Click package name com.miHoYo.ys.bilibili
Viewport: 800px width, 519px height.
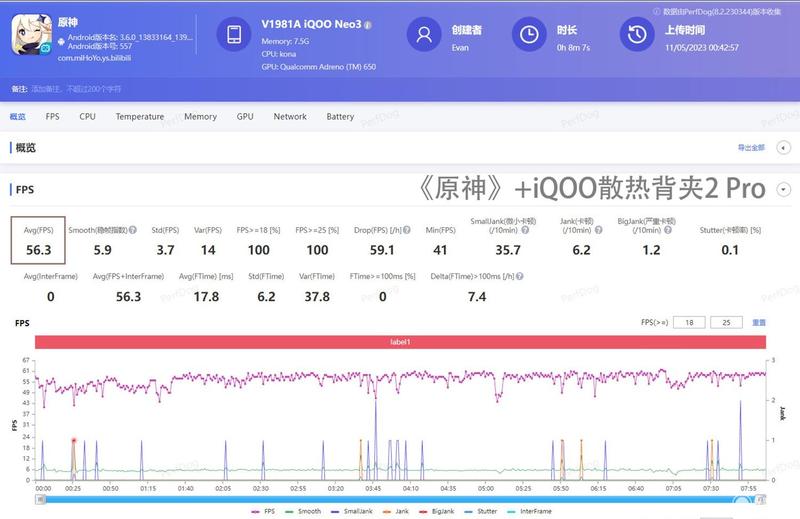tap(94, 58)
